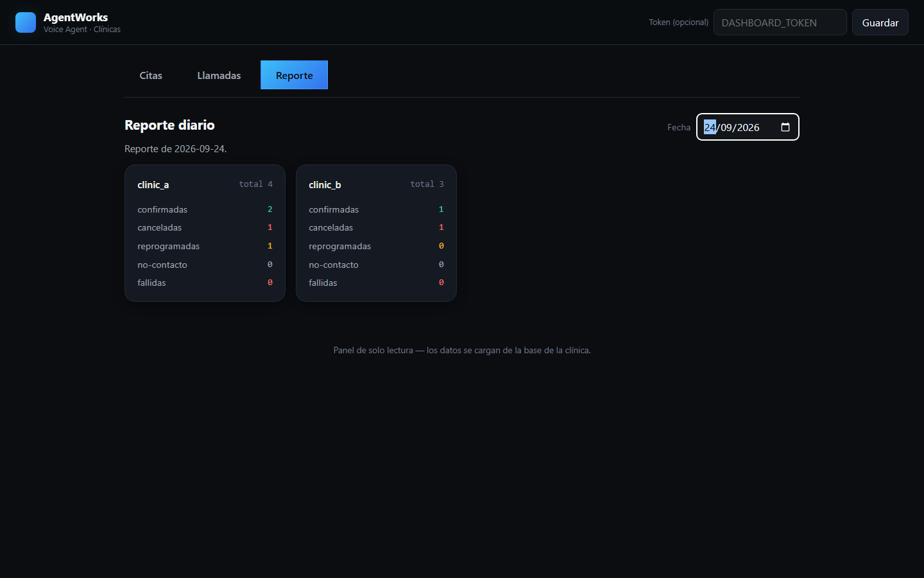Click reprogramadas row in clinic_a card

pyautogui.click(x=205, y=246)
